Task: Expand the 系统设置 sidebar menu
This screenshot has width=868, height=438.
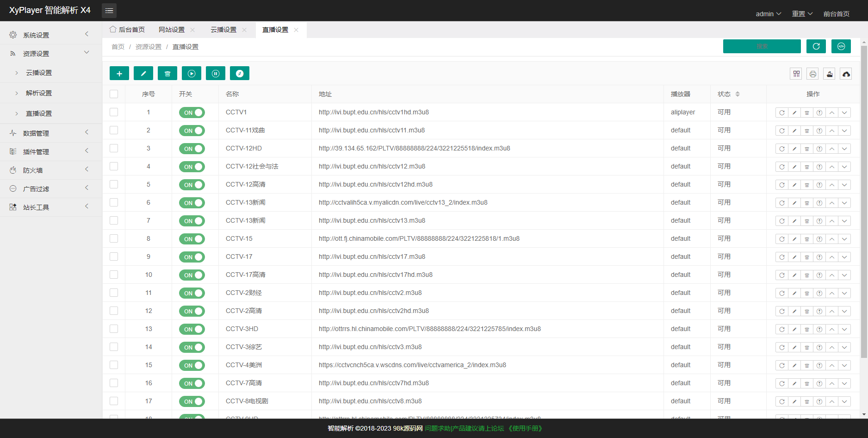Action: click(x=50, y=35)
